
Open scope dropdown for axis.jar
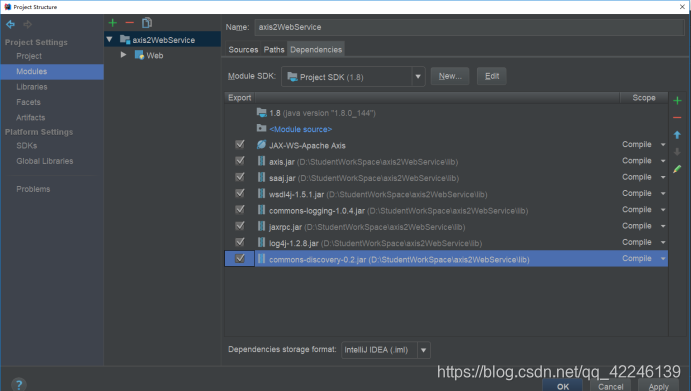663,161
